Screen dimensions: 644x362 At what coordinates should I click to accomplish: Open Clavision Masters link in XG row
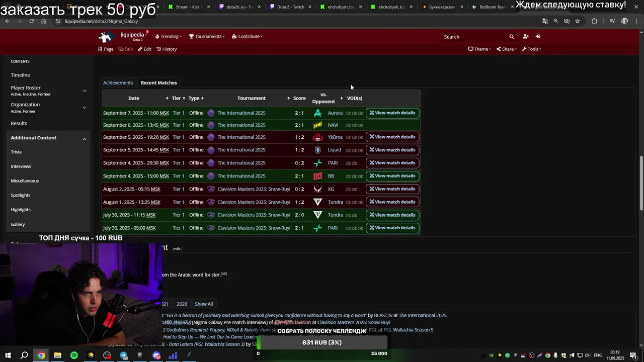[254, 189]
